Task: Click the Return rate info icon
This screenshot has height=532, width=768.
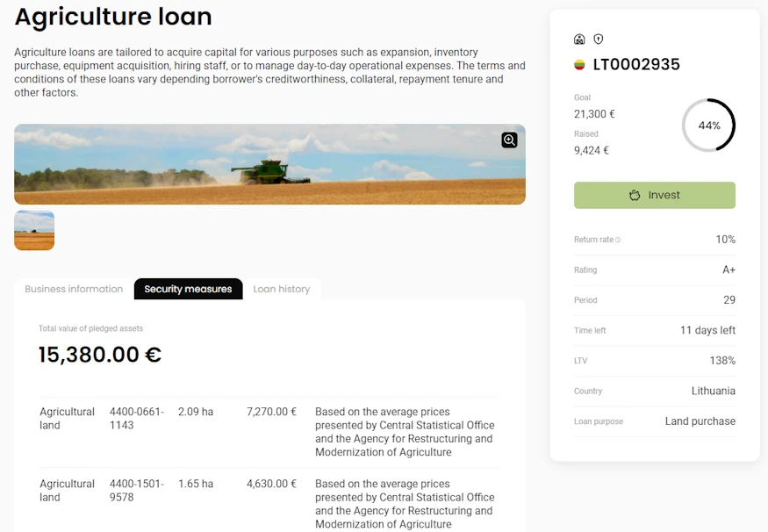Action: point(618,240)
